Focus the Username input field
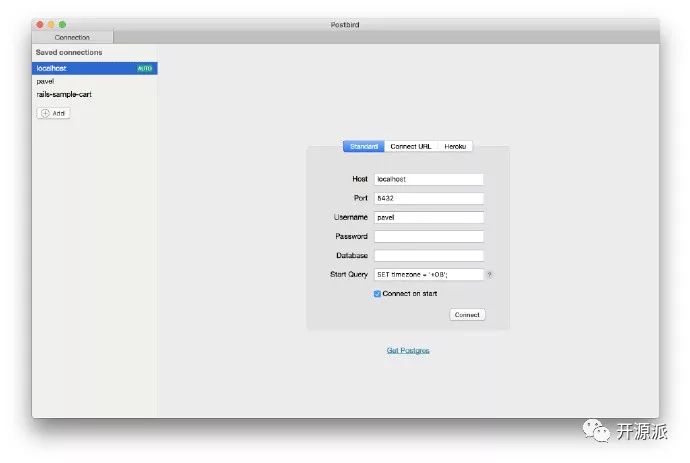The height and width of the screenshot is (463, 690). 429,217
